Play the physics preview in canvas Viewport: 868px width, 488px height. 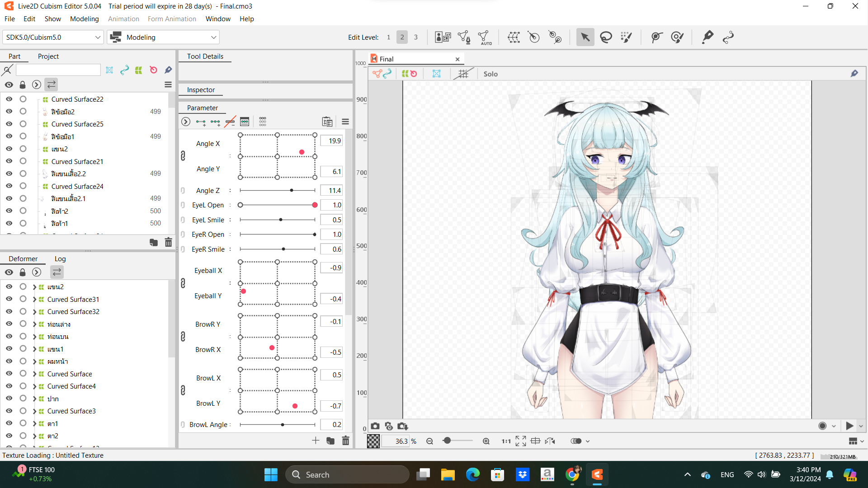point(849,426)
